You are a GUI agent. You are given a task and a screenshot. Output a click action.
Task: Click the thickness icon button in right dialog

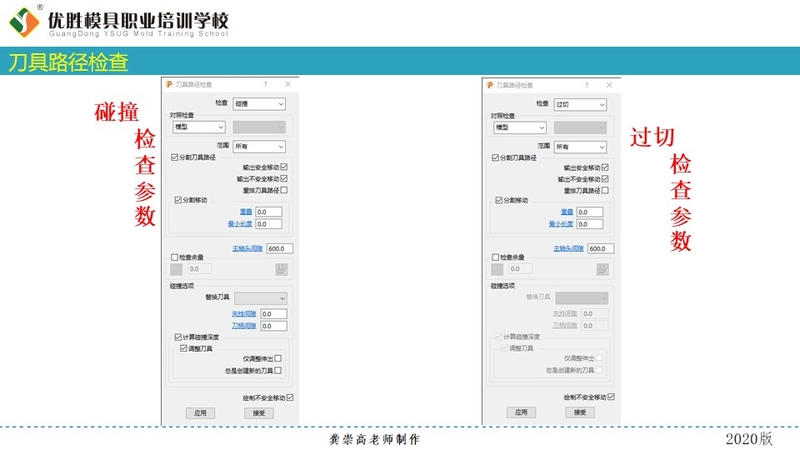[602, 269]
